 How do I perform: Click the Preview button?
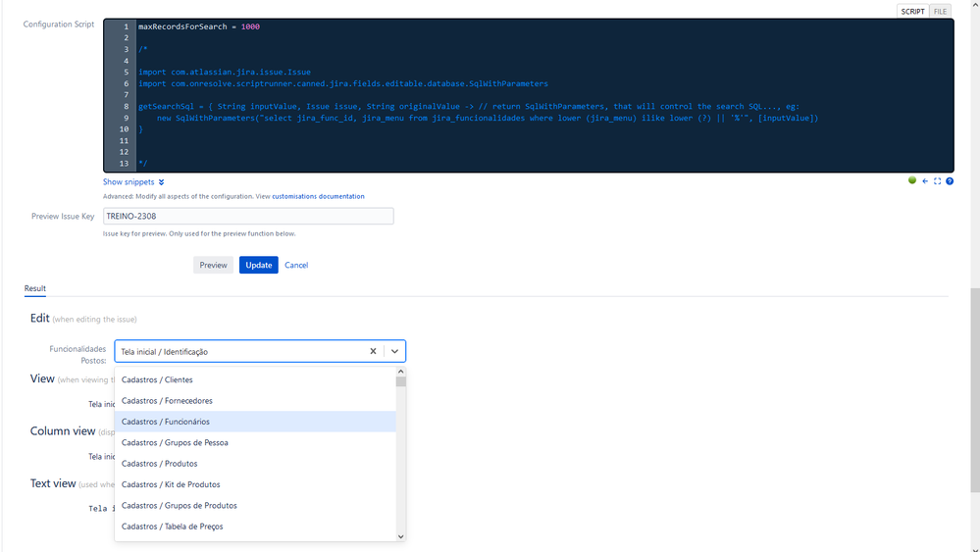(x=213, y=265)
